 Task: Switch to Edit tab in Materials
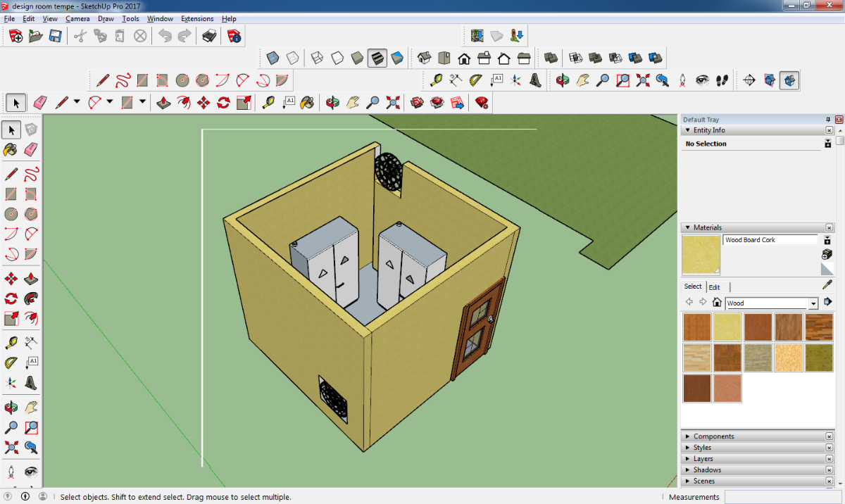[x=714, y=287]
